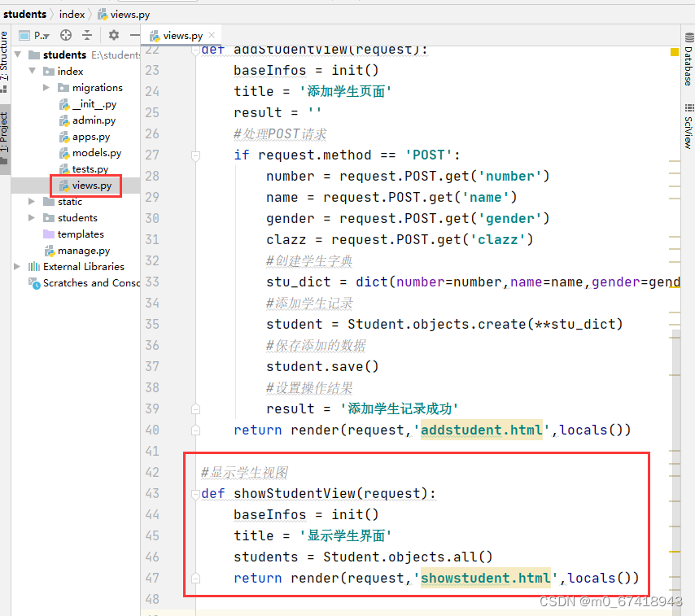This screenshot has height=616, width=695.
Task: Click Student.objects.all() call on line 46
Action: click(408, 557)
